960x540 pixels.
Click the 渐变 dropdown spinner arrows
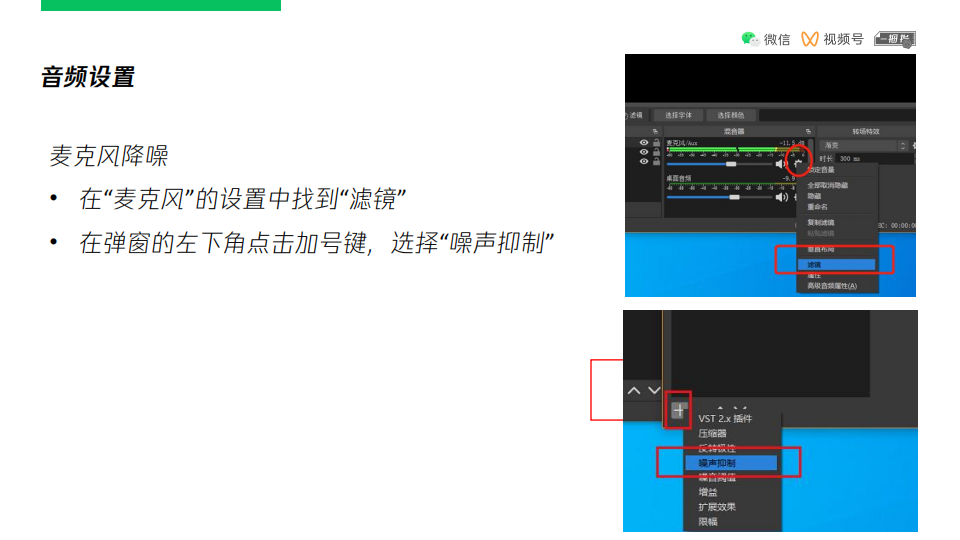pos(902,146)
